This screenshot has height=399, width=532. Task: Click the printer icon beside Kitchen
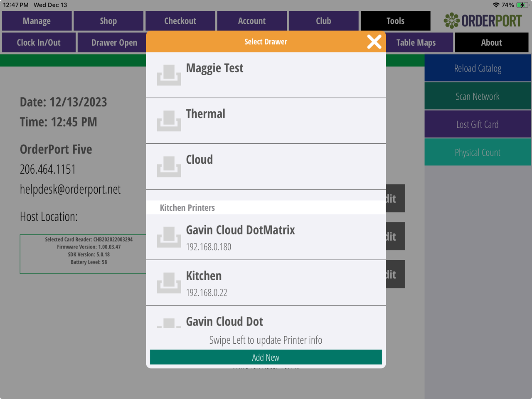(169, 283)
